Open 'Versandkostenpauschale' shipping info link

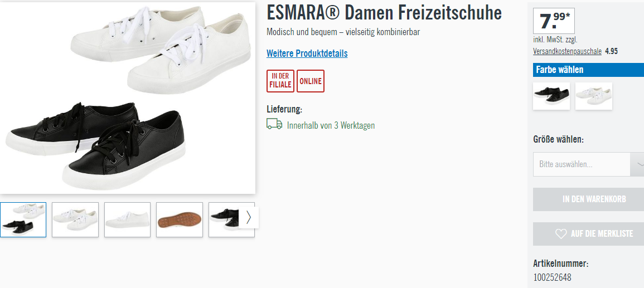point(567,51)
